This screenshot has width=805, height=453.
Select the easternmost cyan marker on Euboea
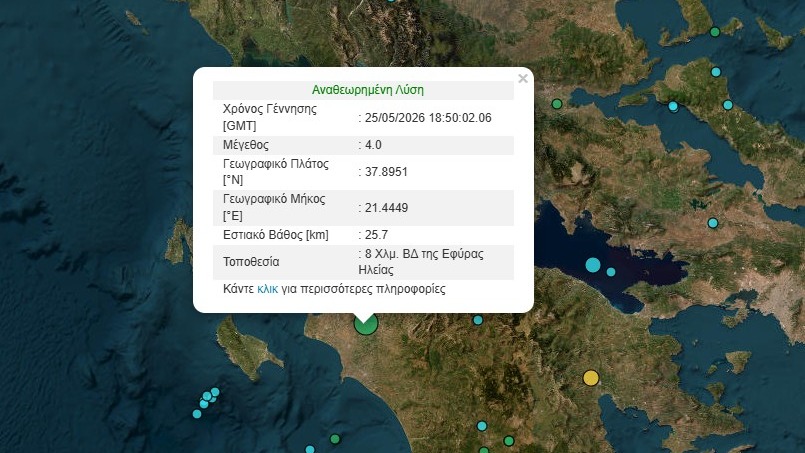pos(727,105)
